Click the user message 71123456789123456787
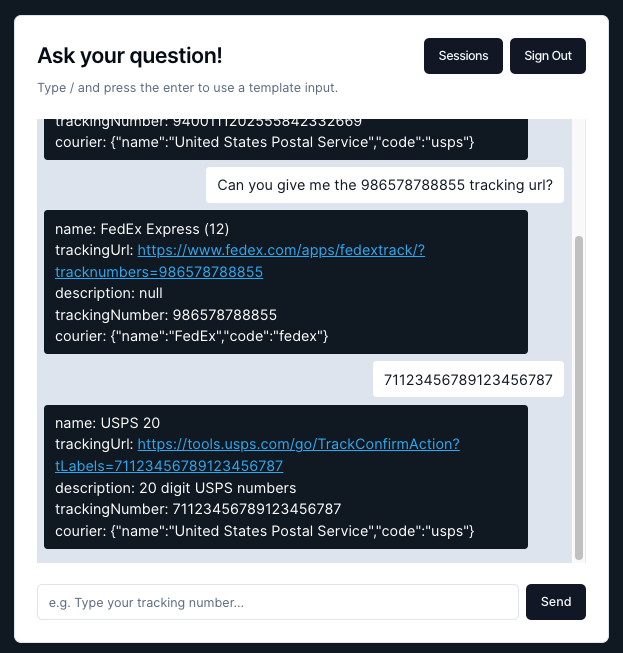 pyautogui.click(x=468, y=380)
